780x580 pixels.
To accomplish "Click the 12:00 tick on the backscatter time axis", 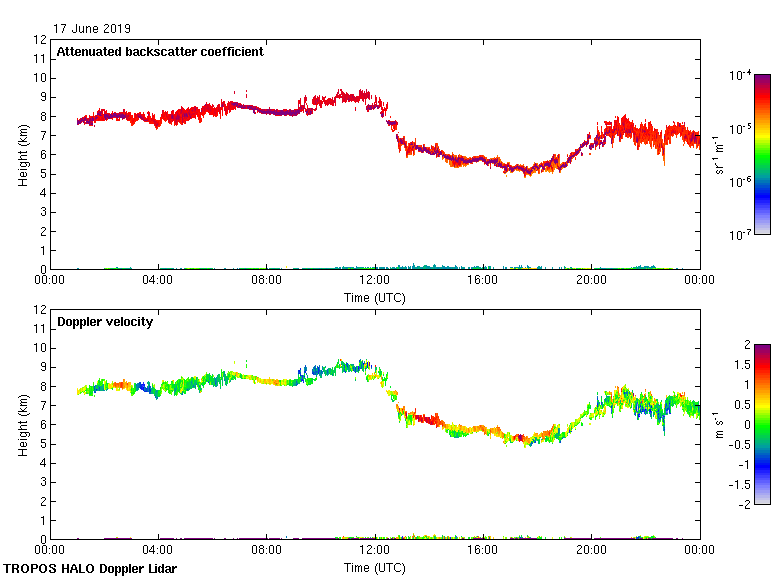I will 375,280.
